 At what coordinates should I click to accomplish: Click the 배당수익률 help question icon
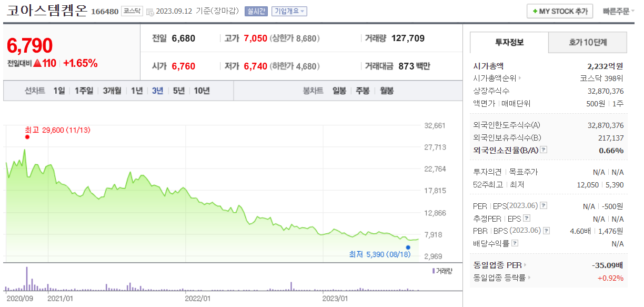click(x=515, y=242)
